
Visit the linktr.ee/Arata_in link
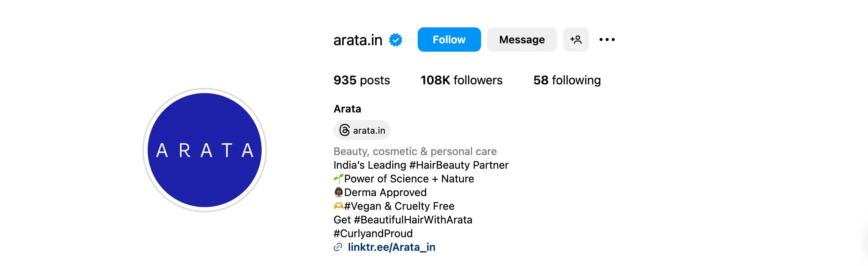pos(391,247)
